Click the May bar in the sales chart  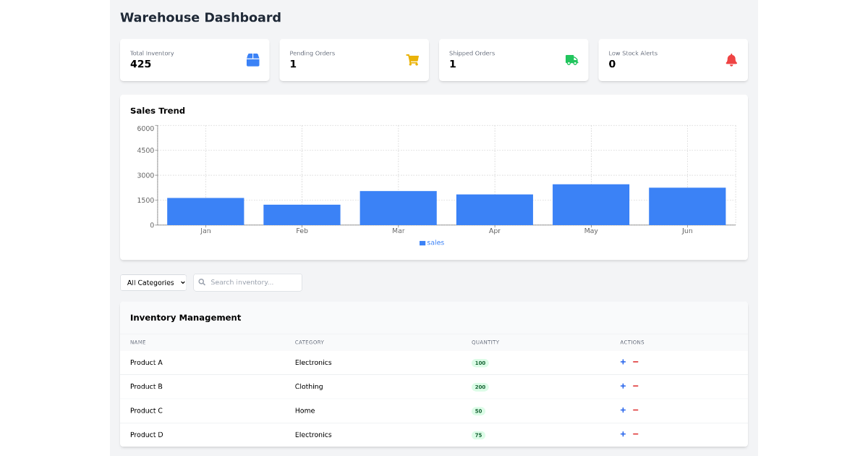pyautogui.click(x=591, y=203)
